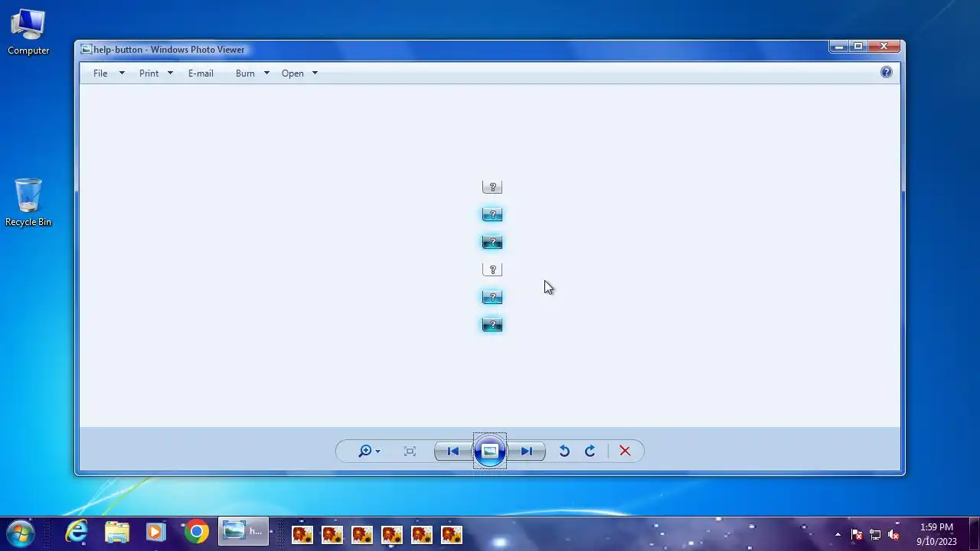Launch Internet Explorer from the taskbar
Viewport: 980px width, 551px height.
click(77, 532)
